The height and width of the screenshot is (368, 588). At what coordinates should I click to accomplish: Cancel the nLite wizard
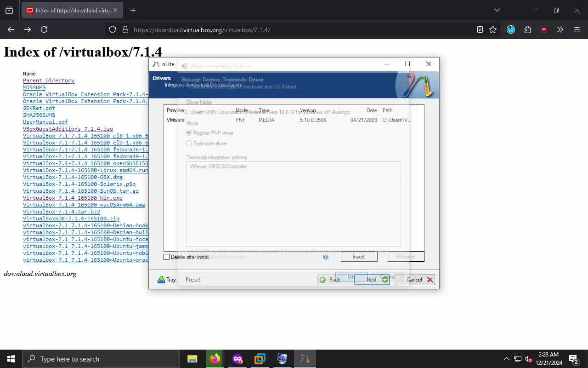pyautogui.click(x=414, y=280)
